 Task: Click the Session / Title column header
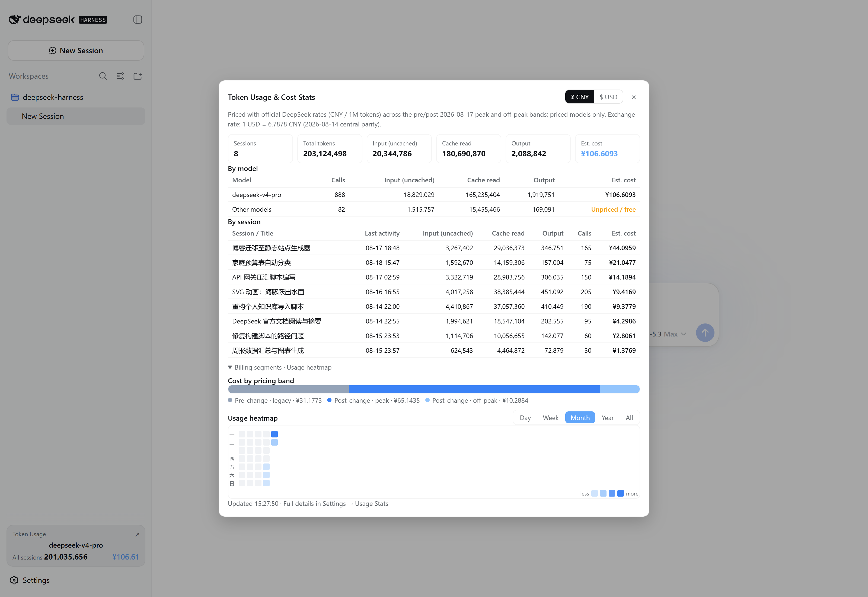(253, 233)
